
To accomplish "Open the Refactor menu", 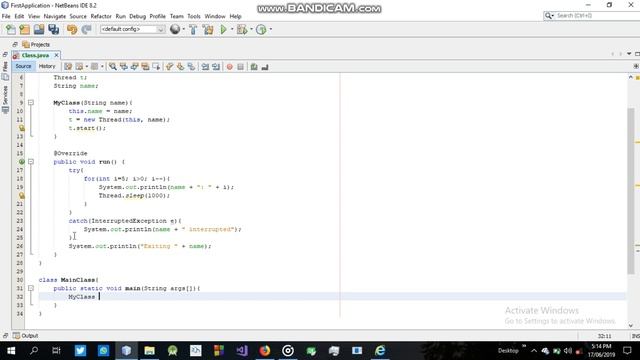I will coord(101,16).
